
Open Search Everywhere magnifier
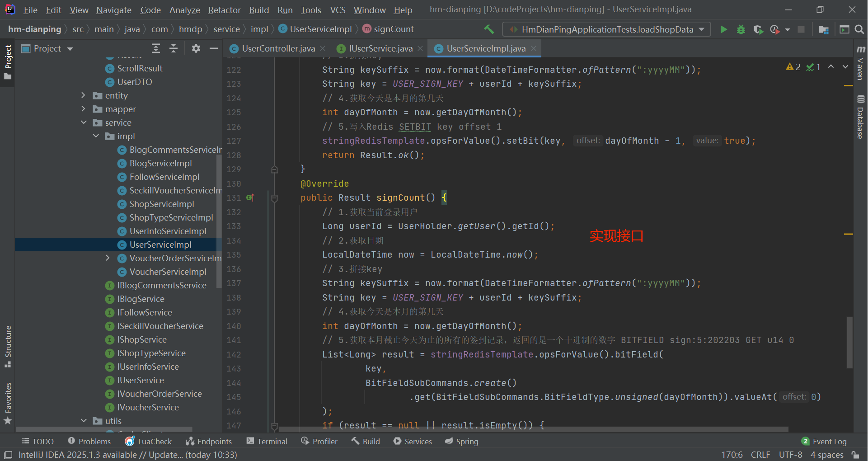point(859,29)
